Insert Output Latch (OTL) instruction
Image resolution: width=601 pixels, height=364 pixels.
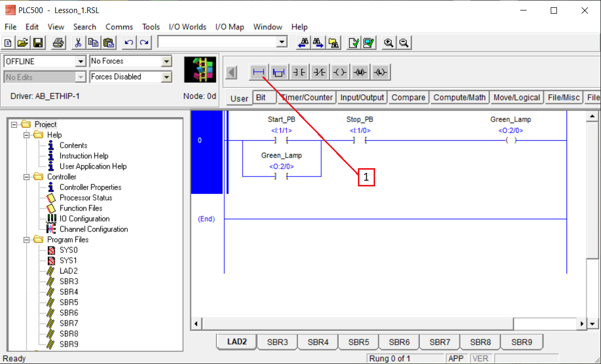point(380,72)
